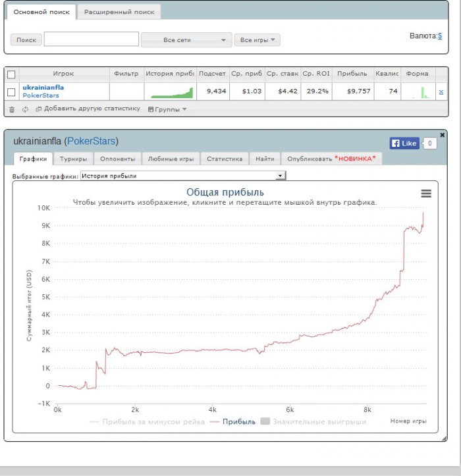Open the Все сети dropdown
The width and height of the screenshot is (461, 476).
[x=186, y=40]
